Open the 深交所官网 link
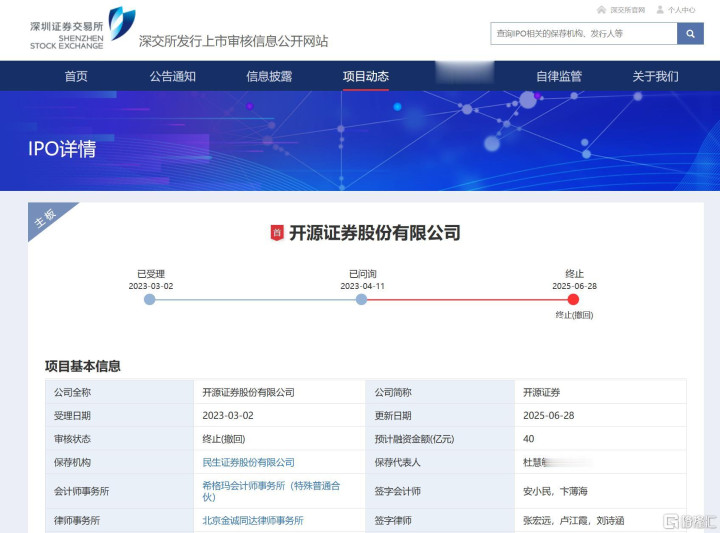This screenshot has height=533, width=720. [627, 10]
